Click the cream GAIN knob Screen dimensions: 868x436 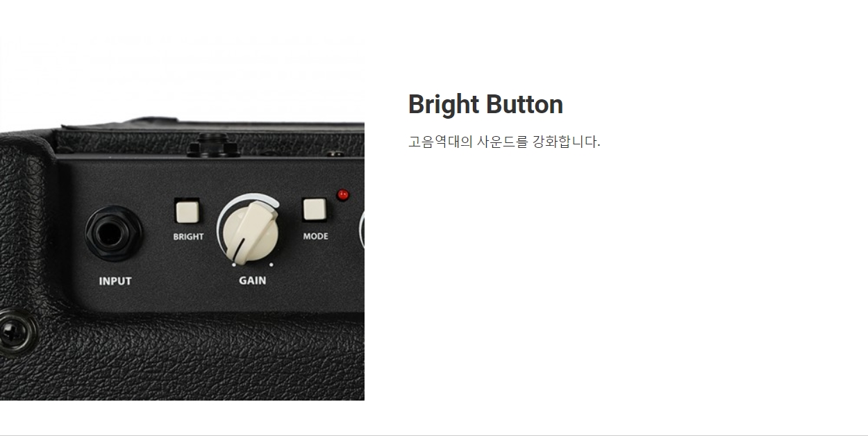point(251,229)
